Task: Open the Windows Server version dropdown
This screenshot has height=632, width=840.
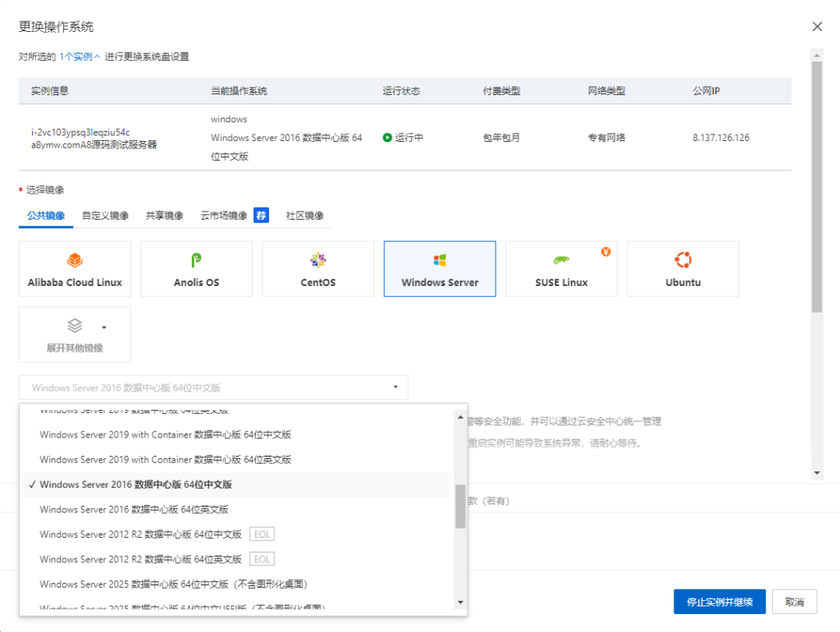Action: 213,387
